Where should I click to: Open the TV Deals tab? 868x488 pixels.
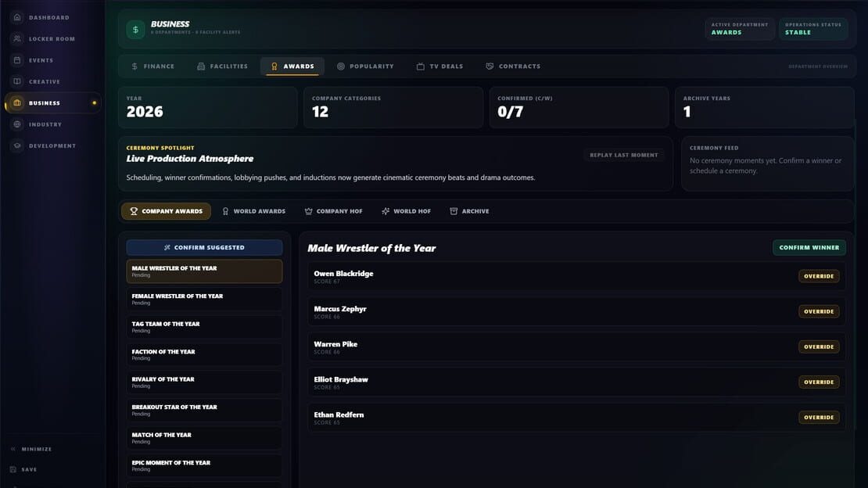439,66
